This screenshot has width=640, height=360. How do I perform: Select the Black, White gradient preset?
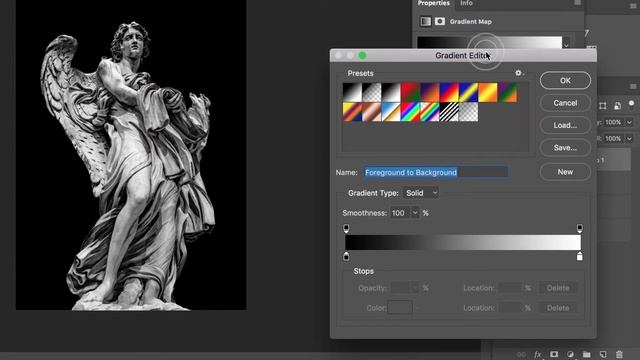391,92
